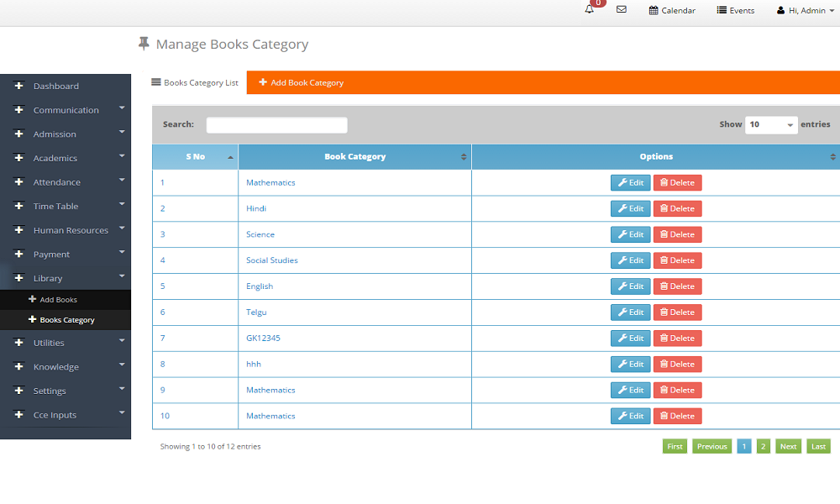Click the plus icon beside Settings

(19, 391)
